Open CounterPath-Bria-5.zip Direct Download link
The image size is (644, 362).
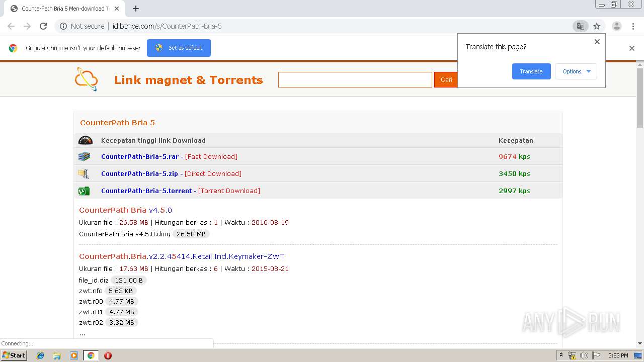pyautogui.click(x=171, y=173)
